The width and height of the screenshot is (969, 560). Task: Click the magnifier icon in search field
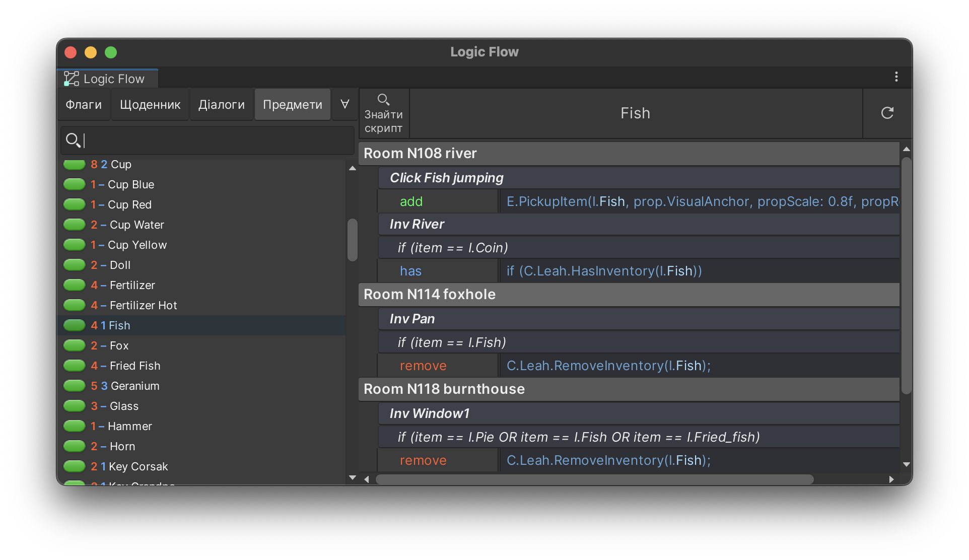tap(73, 140)
